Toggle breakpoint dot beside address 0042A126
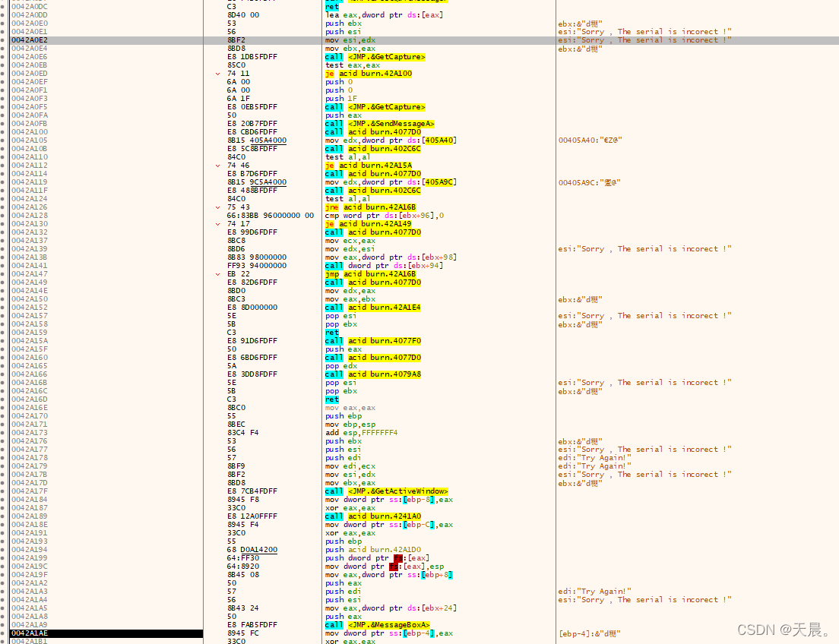This screenshot has width=839, height=644. point(3,207)
